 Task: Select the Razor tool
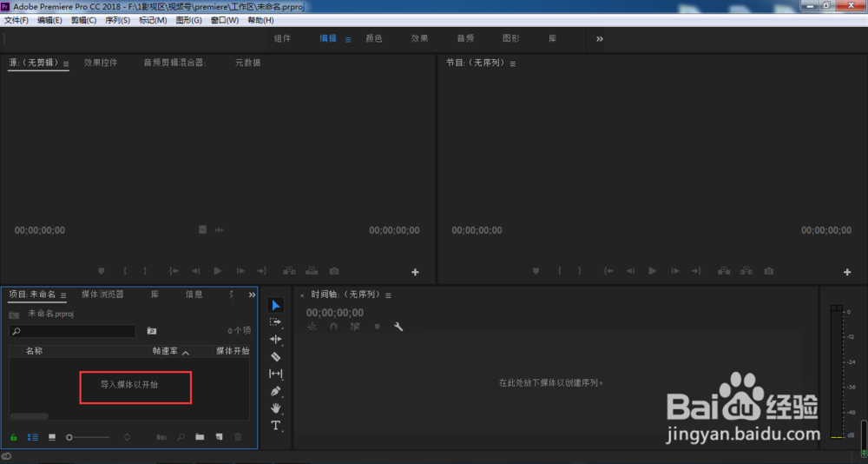click(276, 356)
